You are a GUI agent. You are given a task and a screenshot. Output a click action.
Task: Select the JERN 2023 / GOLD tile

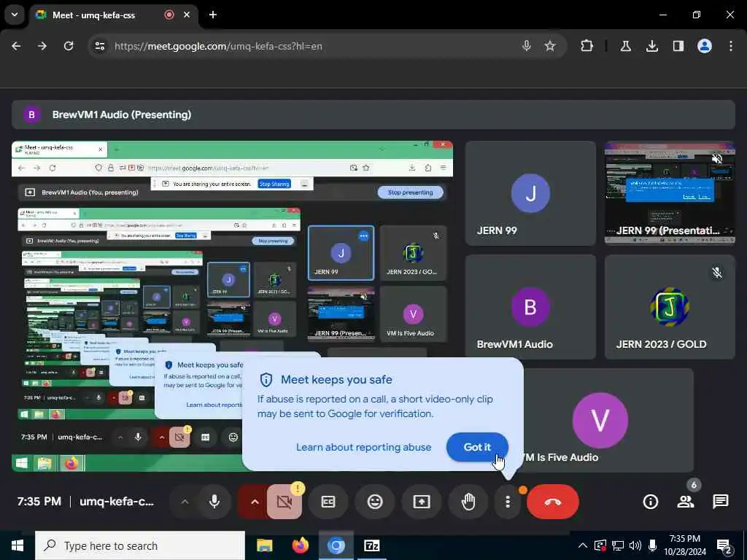[x=670, y=307]
